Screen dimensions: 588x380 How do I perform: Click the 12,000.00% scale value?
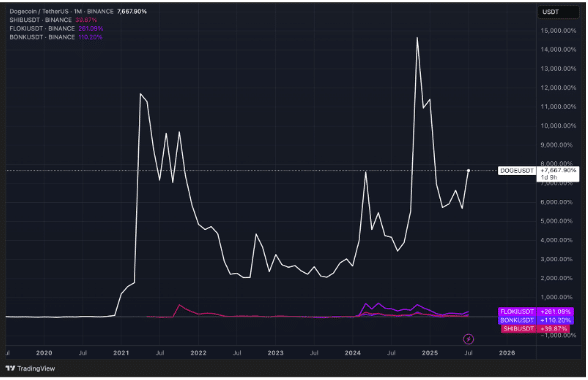(x=558, y=88)
